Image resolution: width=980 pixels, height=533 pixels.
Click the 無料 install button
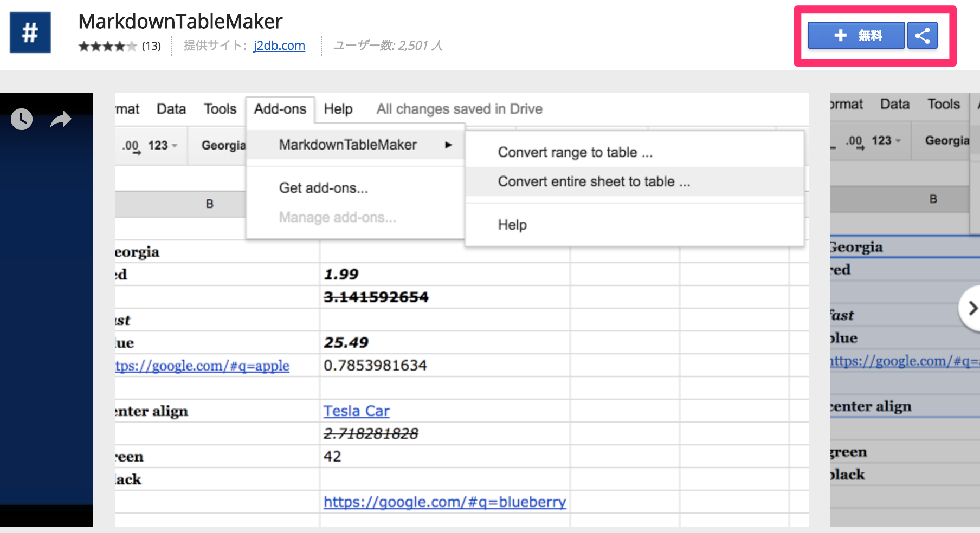click(x=855, y=35)
